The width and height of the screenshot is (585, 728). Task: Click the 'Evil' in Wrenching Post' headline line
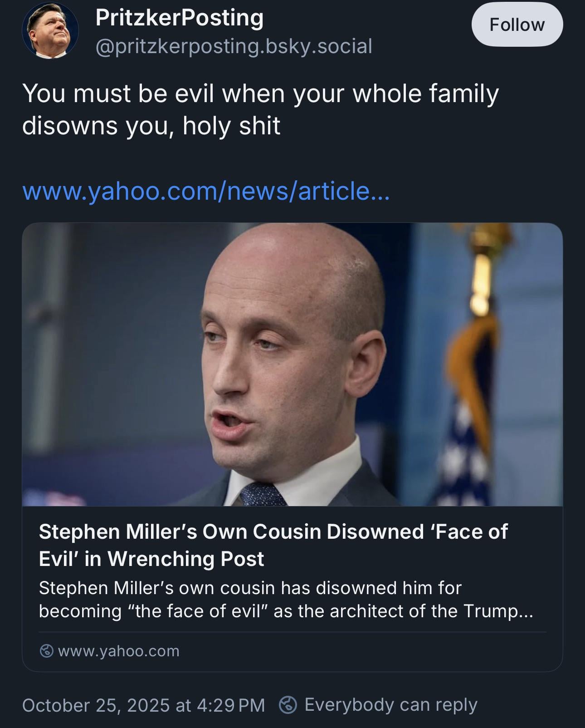(x=151, y=559)
